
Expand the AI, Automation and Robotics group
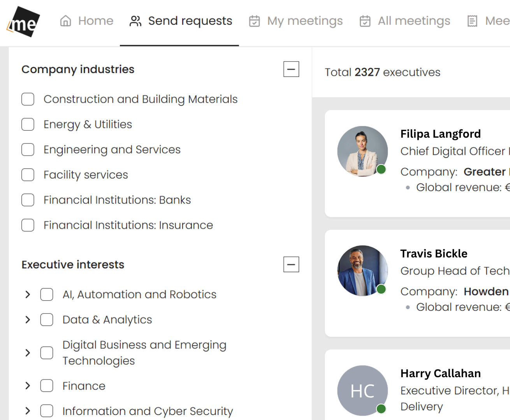pyautogui.click(x=28, y=294)
